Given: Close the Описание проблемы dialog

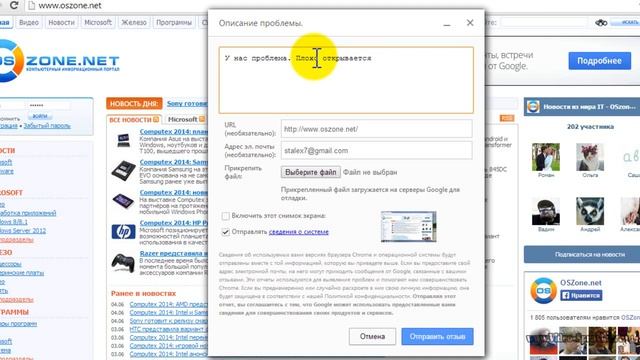Looking at the screenshot, I should tap(470, 23).
